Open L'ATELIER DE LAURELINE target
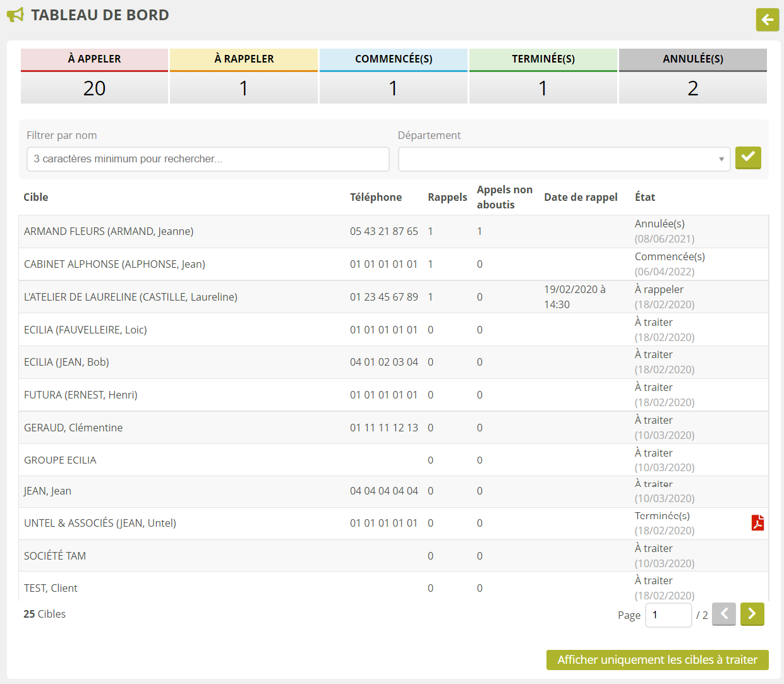Viewport: 784px width, 684px height. [131, 297]
